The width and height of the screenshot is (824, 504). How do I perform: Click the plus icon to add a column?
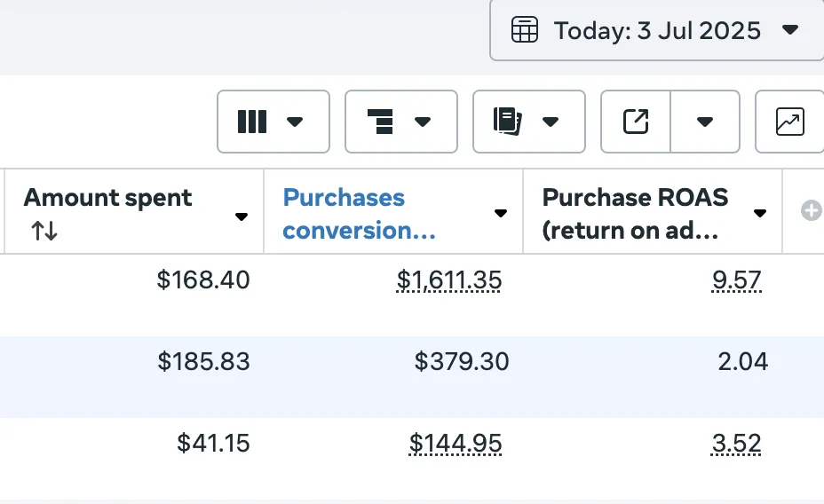(x=811, y=211)
